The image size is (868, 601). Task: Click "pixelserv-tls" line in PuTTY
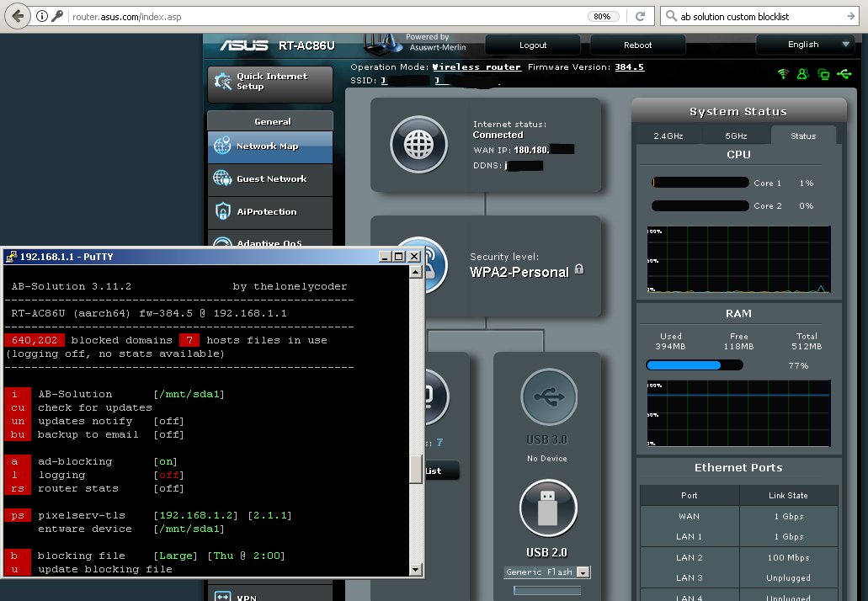coord(82,515)
